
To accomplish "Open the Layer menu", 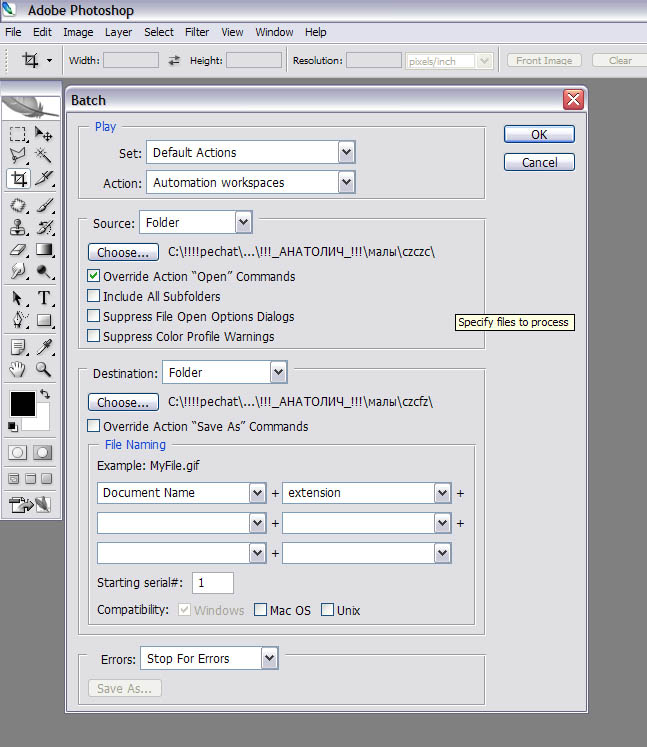I will click(118, 32).
